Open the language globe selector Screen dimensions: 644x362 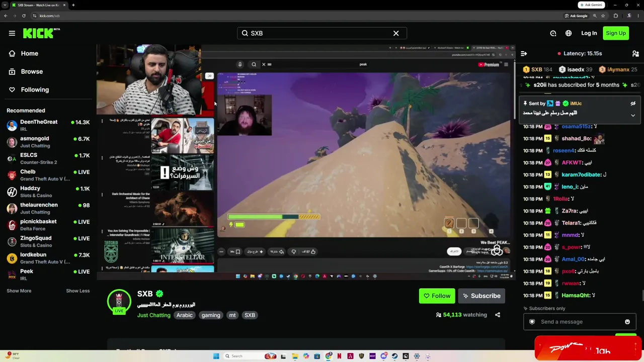pos(569,33)
